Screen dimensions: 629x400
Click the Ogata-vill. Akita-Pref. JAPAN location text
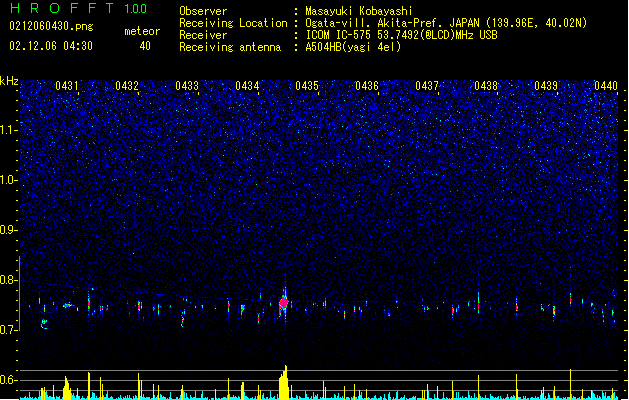pos(392,23)
